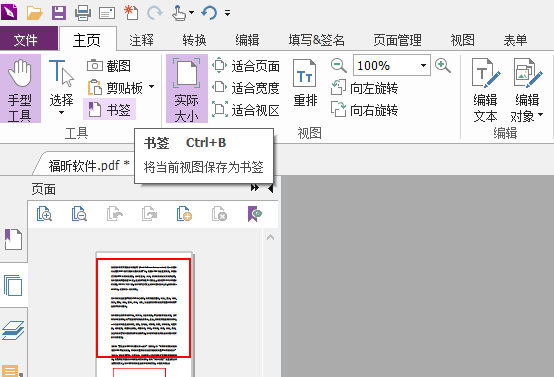Select the first page thumbnail

144,314
